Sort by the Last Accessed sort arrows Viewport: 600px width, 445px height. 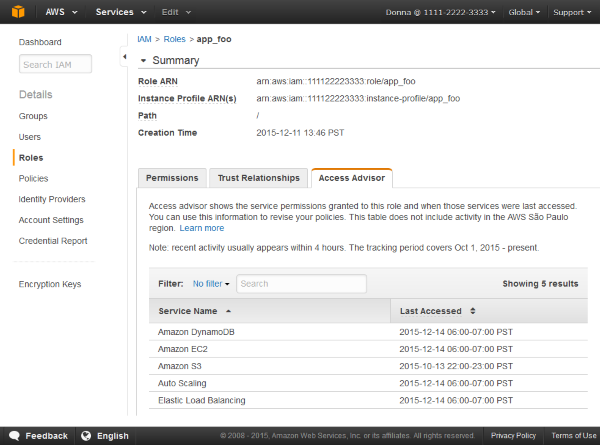473,311
